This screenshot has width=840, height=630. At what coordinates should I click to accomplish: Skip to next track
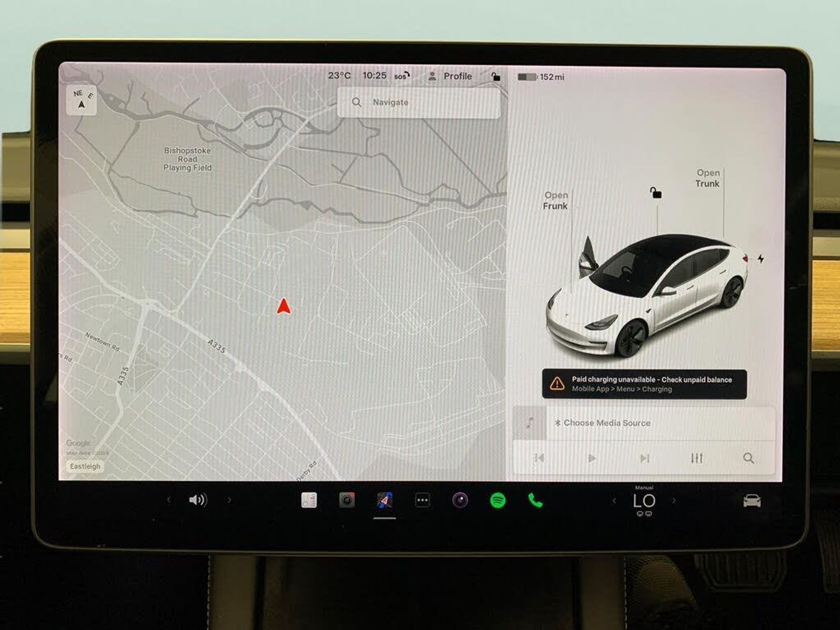[x=645, y=459]
